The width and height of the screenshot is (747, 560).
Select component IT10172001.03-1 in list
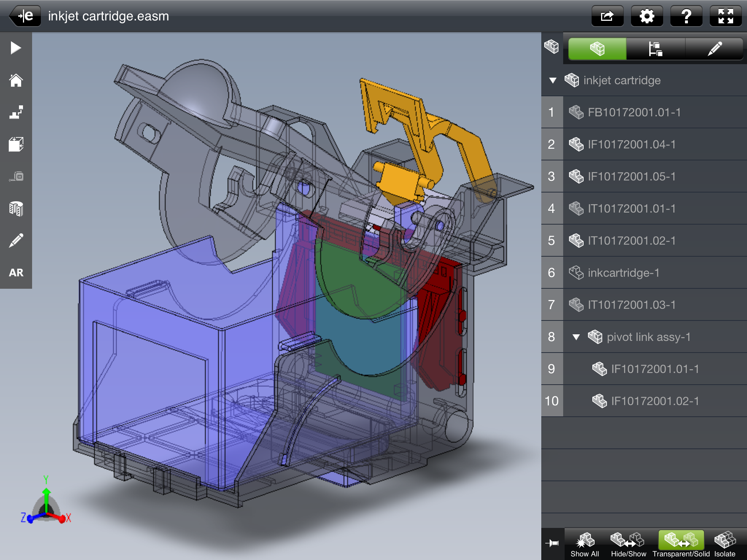pyautogui.click(x=632, y=305)
